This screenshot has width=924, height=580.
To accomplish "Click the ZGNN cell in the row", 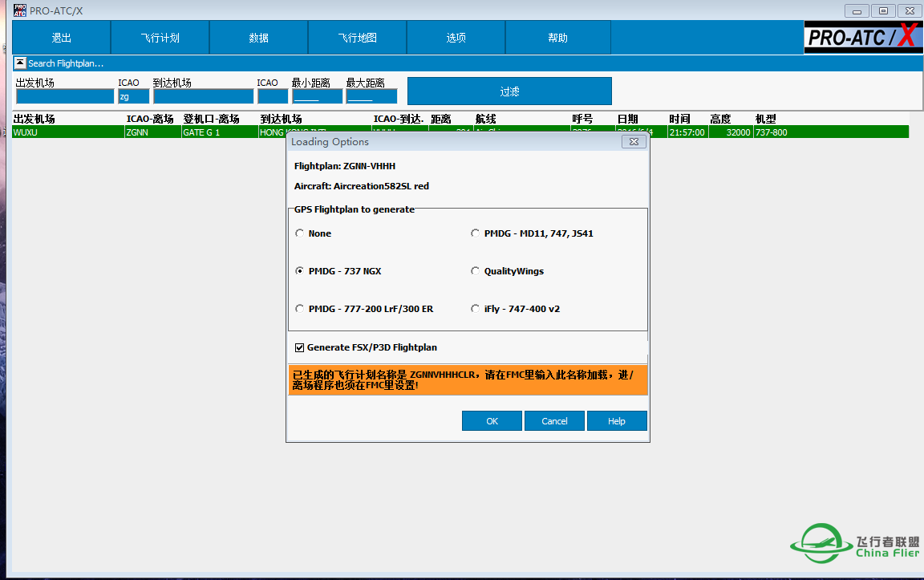I will [152, 132].
